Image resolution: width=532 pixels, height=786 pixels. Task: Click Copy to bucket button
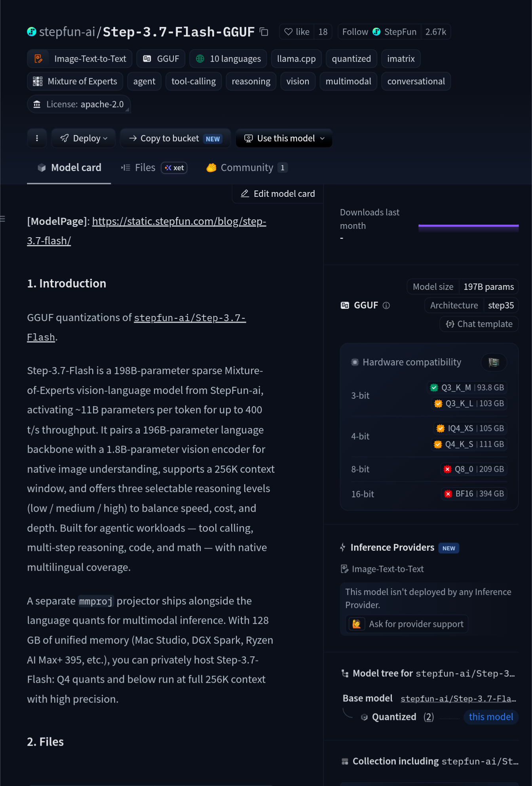tap(175, 138)
